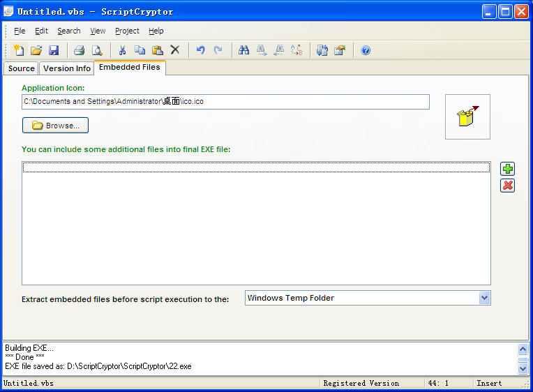
Task: Click inside the Application Icon path field
Action: (225, 102)
